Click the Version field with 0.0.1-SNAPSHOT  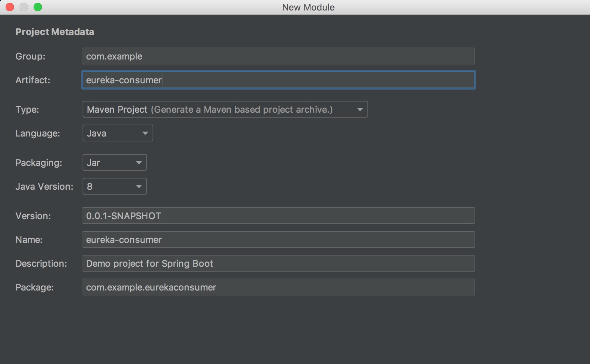pos(278,216)
